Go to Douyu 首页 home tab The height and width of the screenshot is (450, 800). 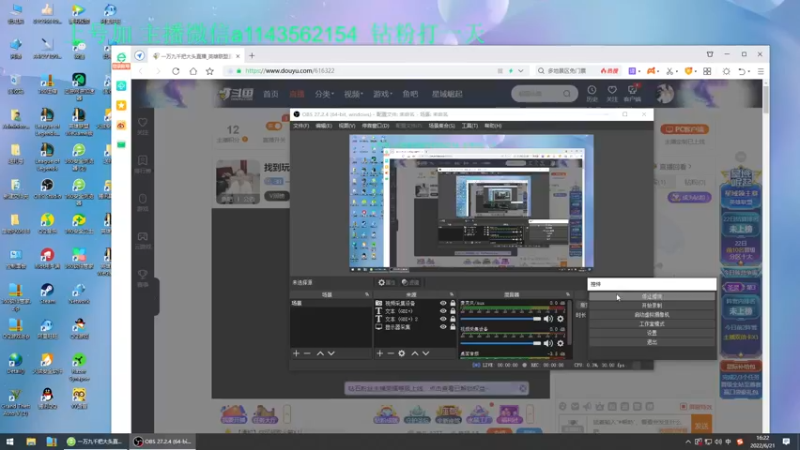270,94
